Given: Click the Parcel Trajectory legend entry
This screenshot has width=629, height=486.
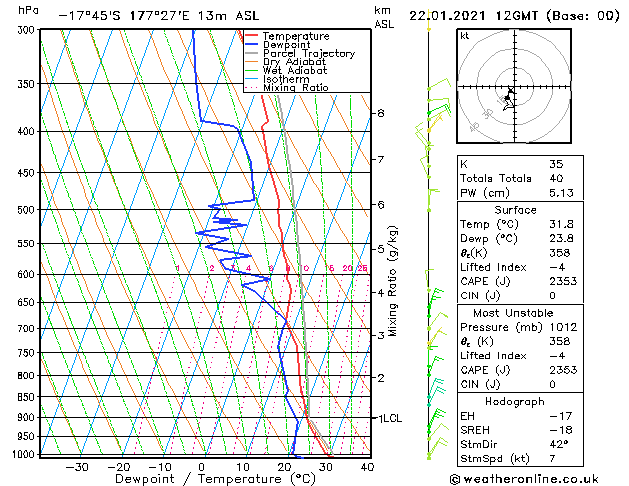Looking at the screenshot, I should 300,53.
